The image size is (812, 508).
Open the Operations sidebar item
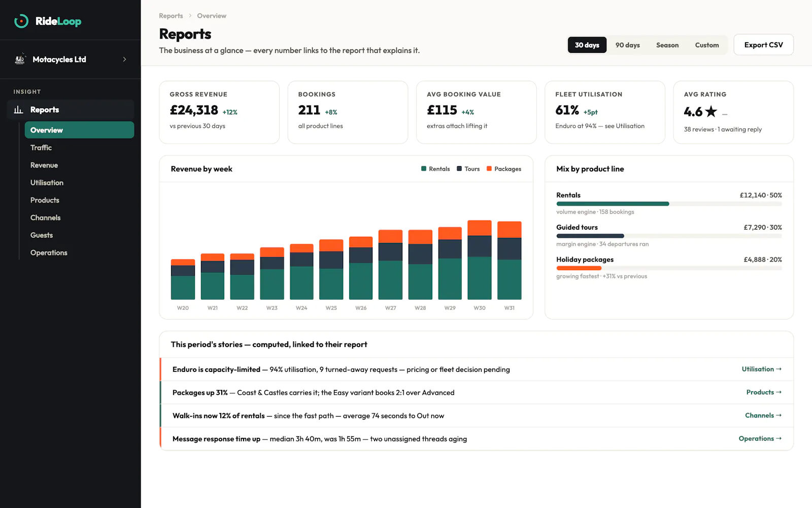(x=80, y=252)
